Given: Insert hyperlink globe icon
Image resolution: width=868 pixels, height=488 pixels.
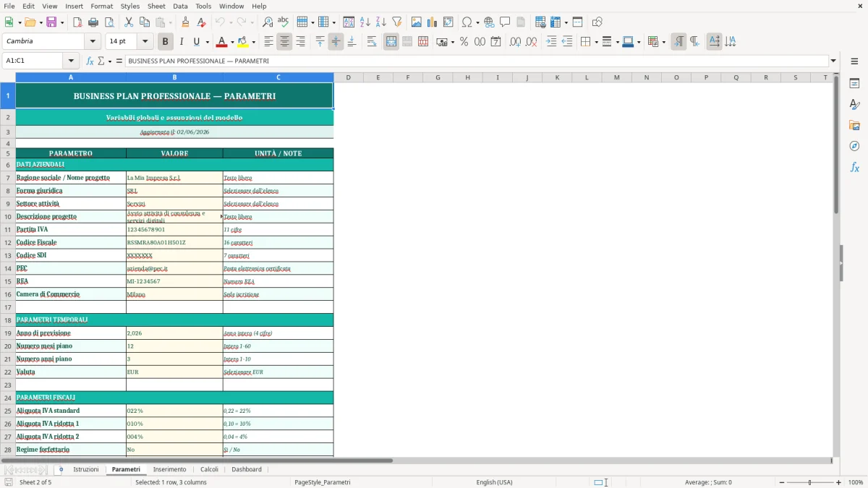Looking at the screenshot, I should [x=489, y=22].
